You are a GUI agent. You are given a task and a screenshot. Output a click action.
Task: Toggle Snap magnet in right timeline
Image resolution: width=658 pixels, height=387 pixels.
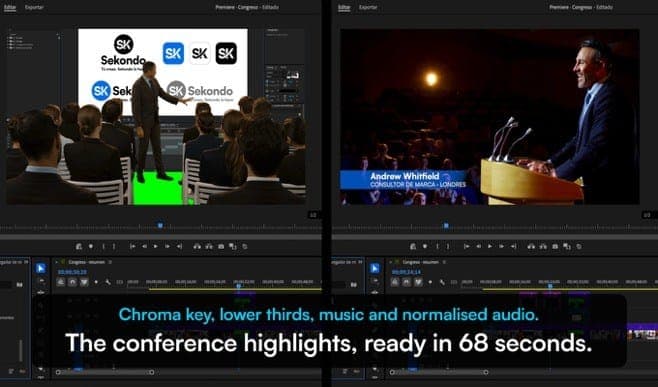point(406,282)
